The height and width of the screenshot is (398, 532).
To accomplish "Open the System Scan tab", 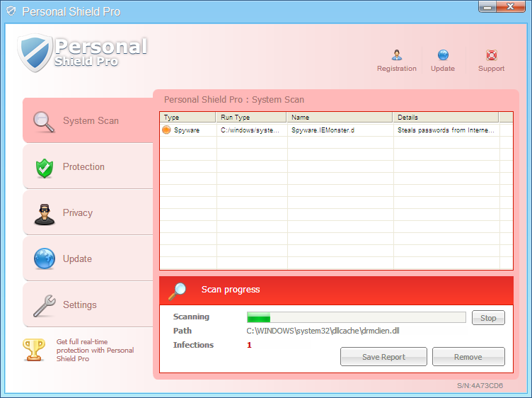I will (88, 120).
